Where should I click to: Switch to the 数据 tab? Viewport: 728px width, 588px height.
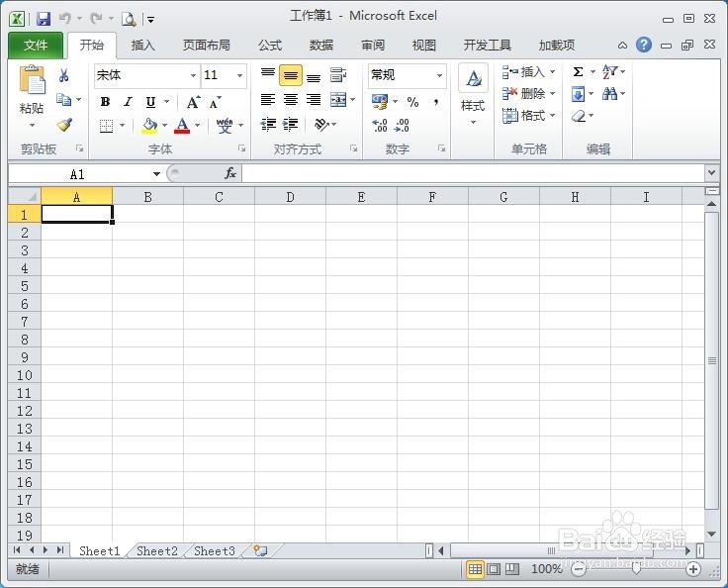click(x=321, y=46)
